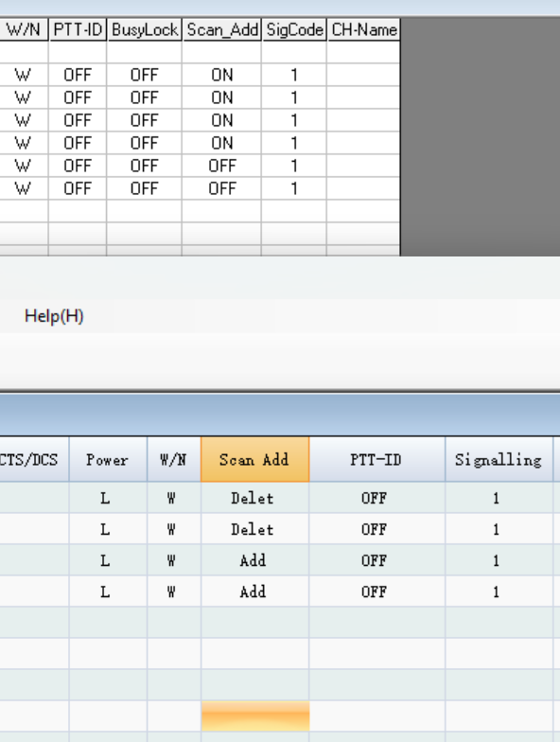This screenshot has height=742, width=560.
Task: Click the orange highlighted empty Scan Add cell
Action: click(255, 716)
